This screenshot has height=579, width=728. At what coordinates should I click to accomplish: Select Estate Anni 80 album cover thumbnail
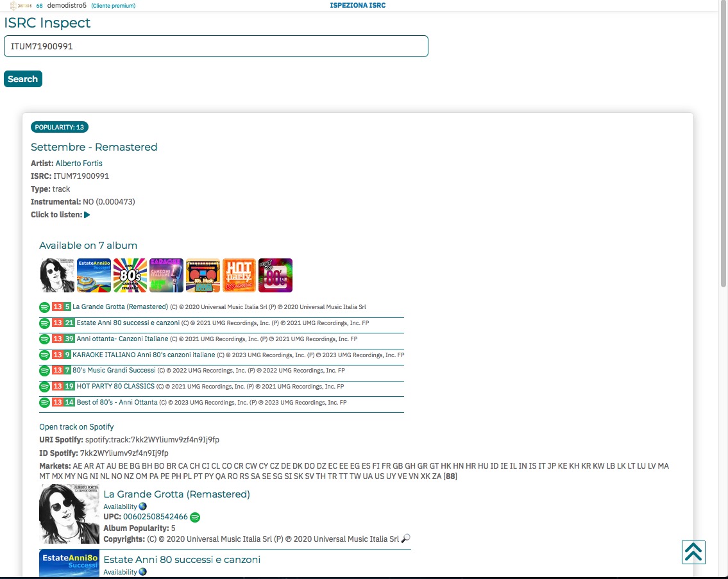click(x=94, y=275)
